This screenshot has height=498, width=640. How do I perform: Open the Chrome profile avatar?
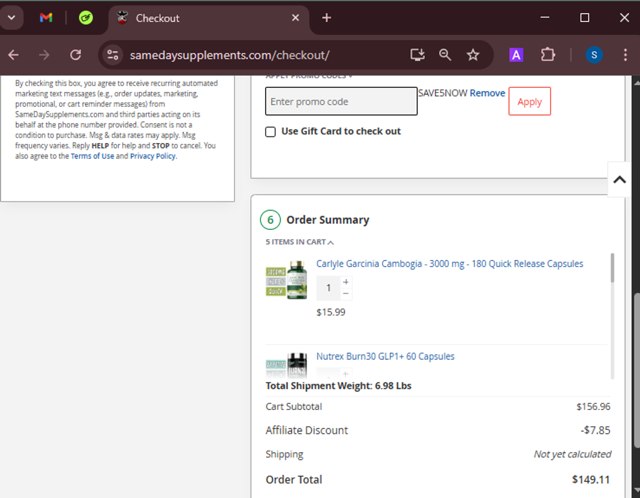click(x=594, y=55)
